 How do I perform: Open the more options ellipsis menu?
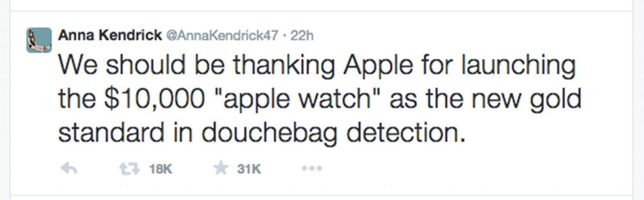312,168
